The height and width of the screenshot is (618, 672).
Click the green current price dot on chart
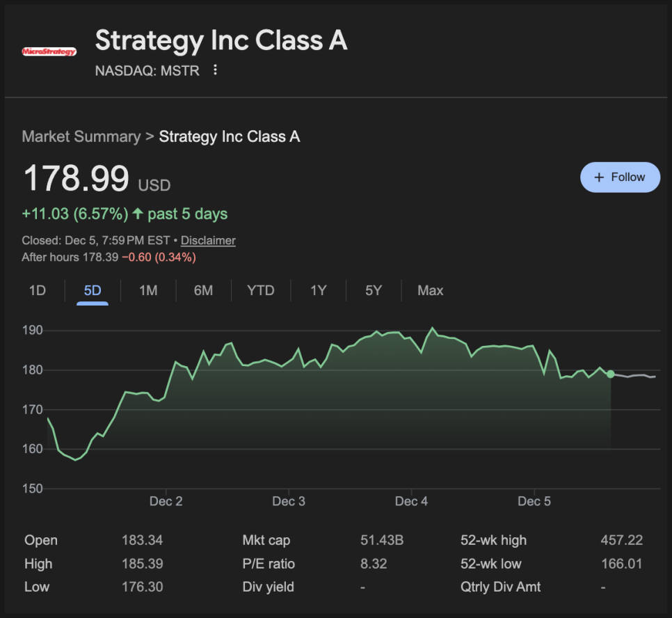[x=610, y=374]
